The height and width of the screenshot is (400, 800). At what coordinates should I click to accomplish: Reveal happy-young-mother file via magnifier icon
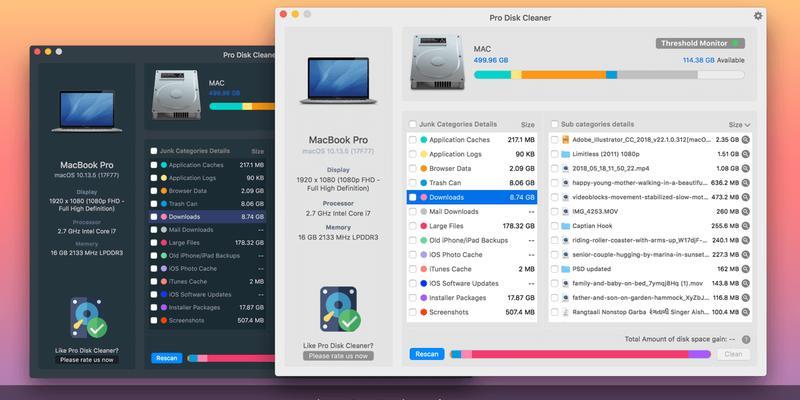point(745,183)
